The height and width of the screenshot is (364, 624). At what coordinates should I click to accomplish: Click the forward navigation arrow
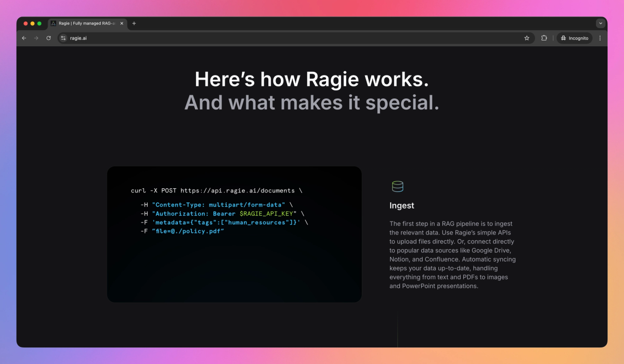click(x=36, y=37)
